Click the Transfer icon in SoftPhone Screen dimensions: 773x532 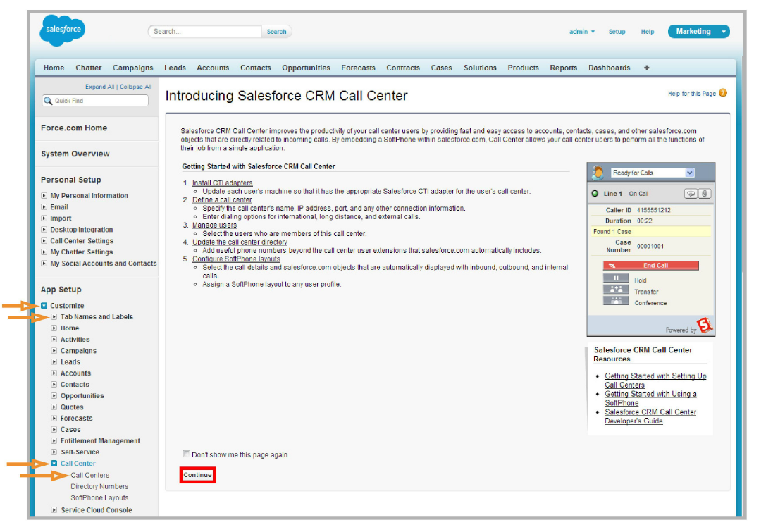[x=616, y=290]
